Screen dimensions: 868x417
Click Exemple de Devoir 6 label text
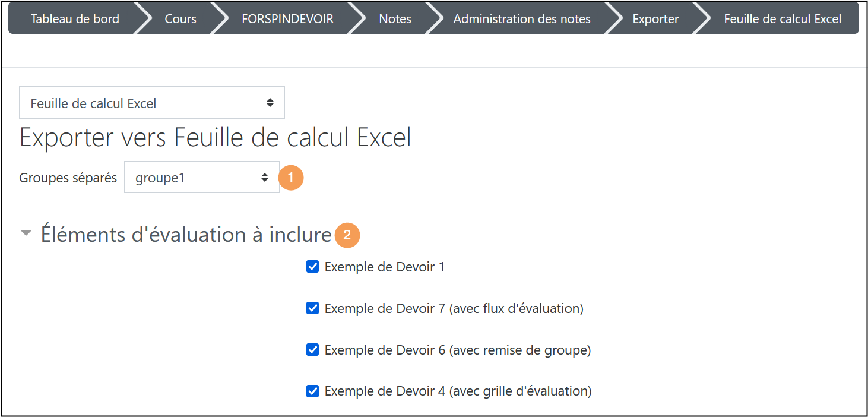click(x=457, y=350)
